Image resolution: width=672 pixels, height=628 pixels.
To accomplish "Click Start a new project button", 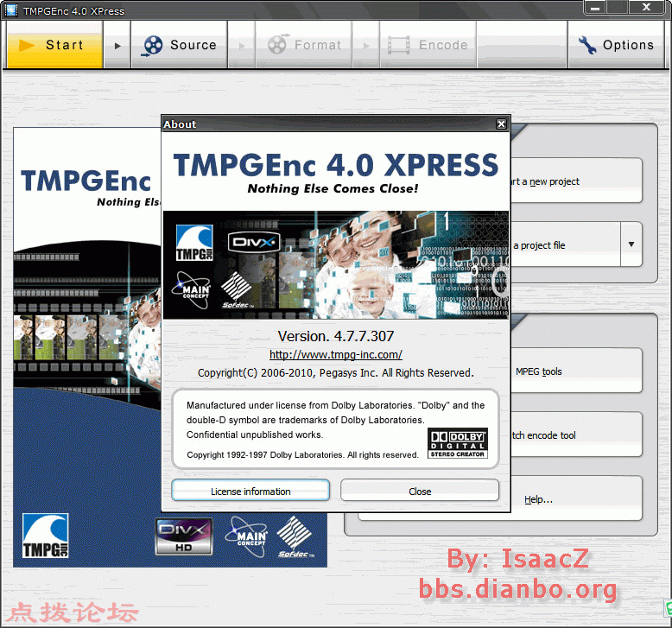I will [576, 181].
